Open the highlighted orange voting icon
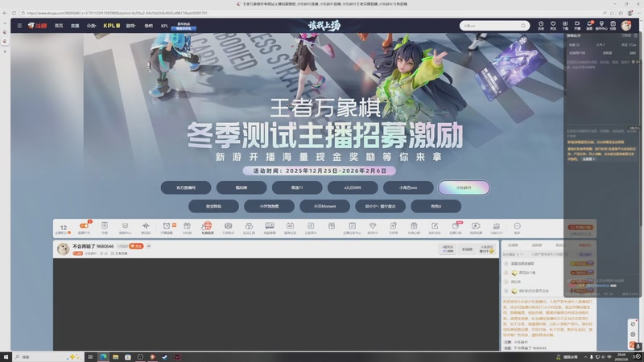The height and width of the screenshot is (362, 644). pyautogui.click(x=208, y=228)
